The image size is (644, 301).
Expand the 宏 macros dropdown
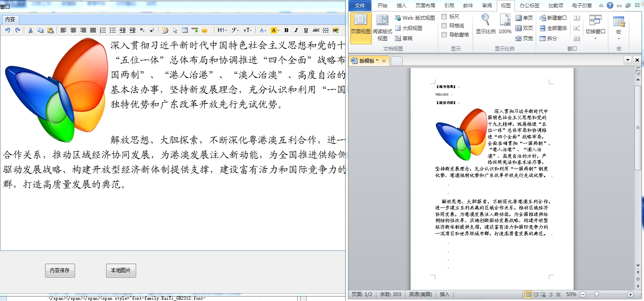tap(619, 28)
